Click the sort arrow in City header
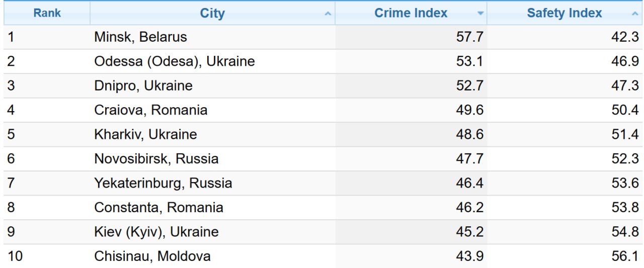The image size is (644, 268). [x=328, y=14]
